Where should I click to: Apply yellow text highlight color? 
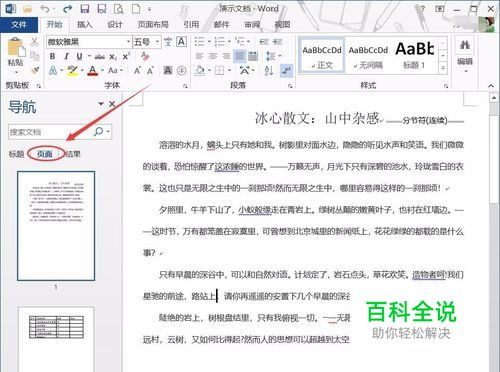click(x=73, y=71)
